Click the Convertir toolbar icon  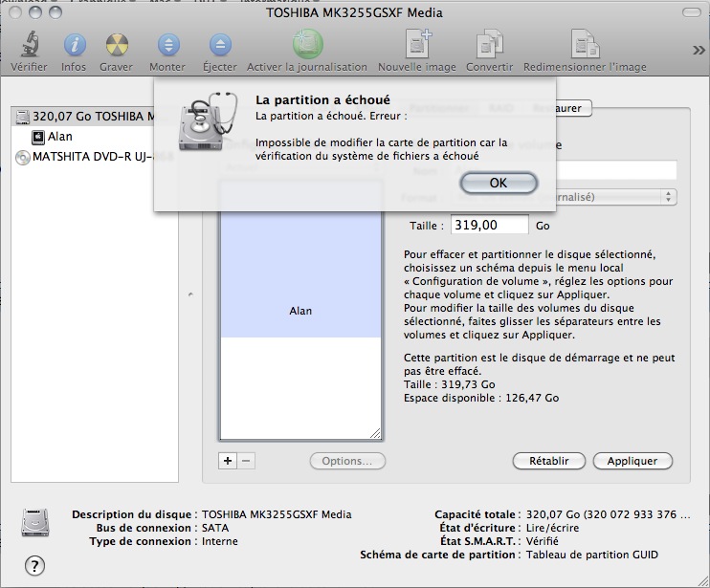pos(490,44)
